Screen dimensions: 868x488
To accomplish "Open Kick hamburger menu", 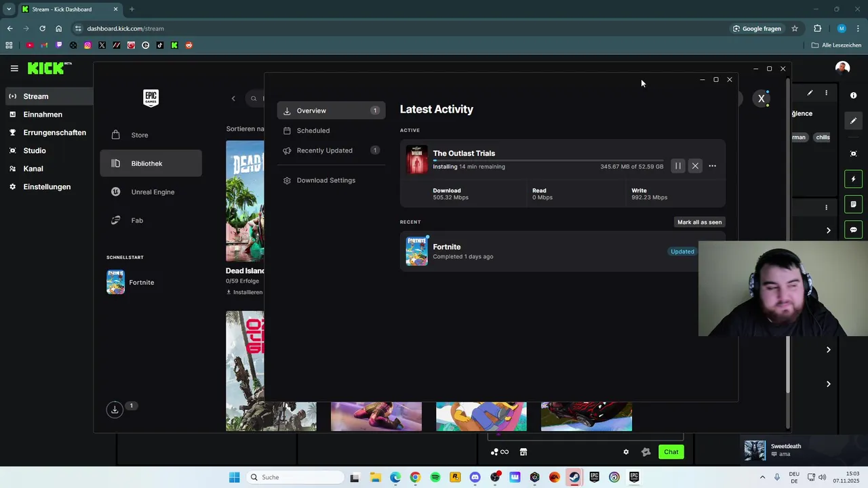I will (x=14, y=68).
